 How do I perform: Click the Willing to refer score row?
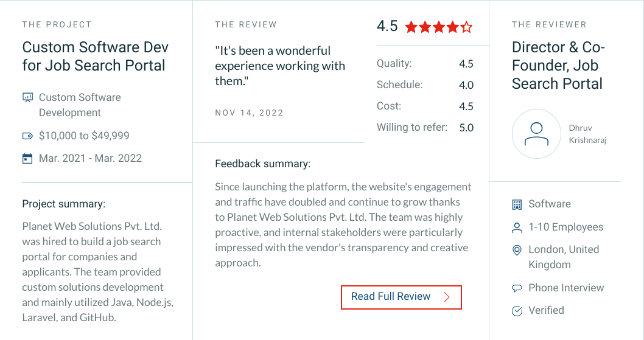pyautogui.click(x=425, y=127)
